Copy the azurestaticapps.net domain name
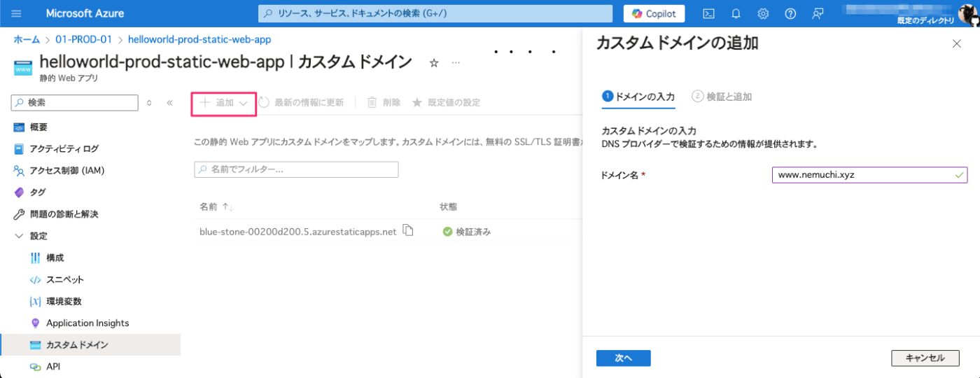This screenshot has width=980, height=378. tap(408, 230)
